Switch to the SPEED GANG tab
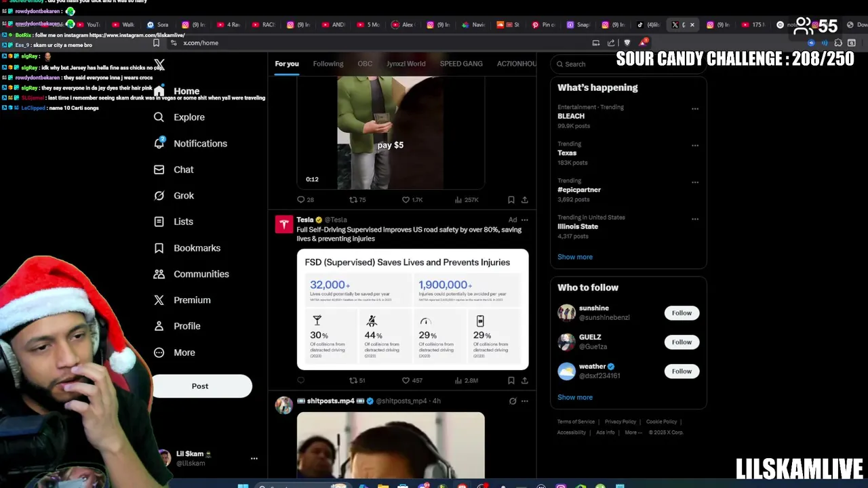 [x=461, y=64]
